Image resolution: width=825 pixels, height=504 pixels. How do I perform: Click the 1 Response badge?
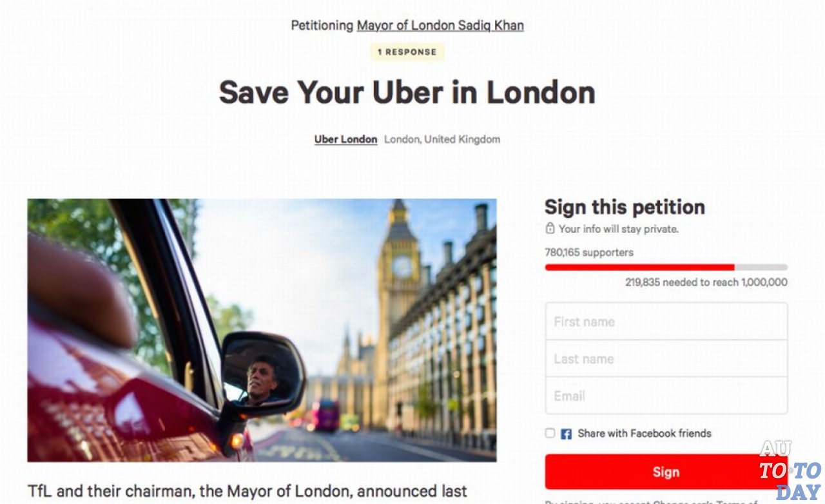[x=407, y=52]
